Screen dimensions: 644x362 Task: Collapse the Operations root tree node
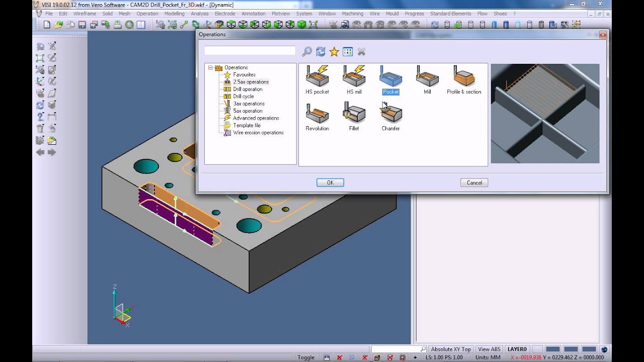210,67
